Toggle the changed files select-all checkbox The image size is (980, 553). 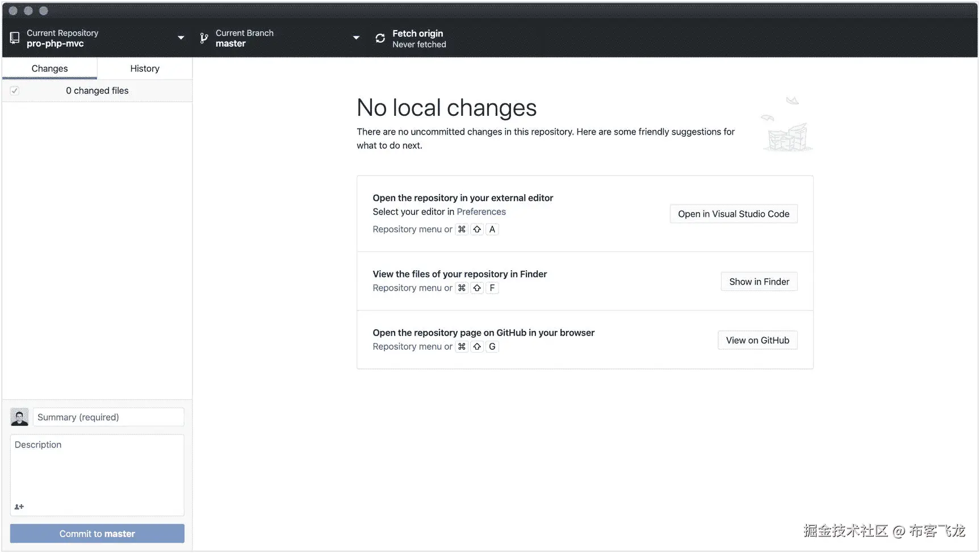[15, 91]
